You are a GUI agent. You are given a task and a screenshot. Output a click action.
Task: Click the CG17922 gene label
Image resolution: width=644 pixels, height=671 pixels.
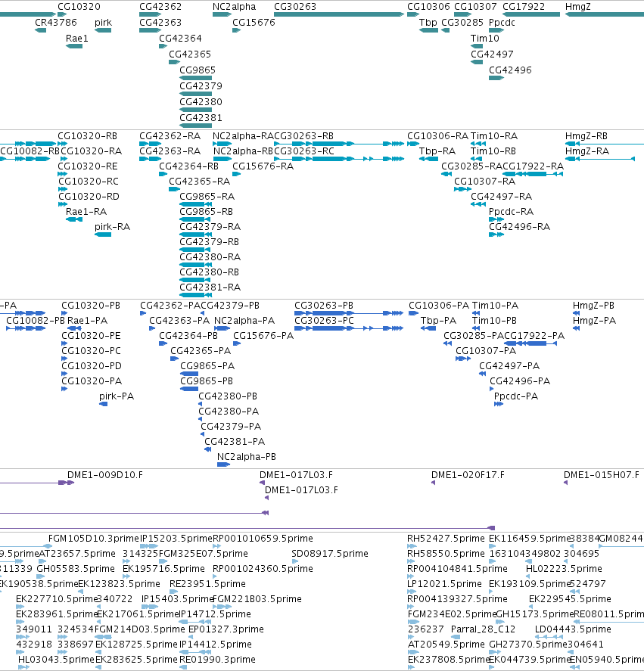pos(524,6)
